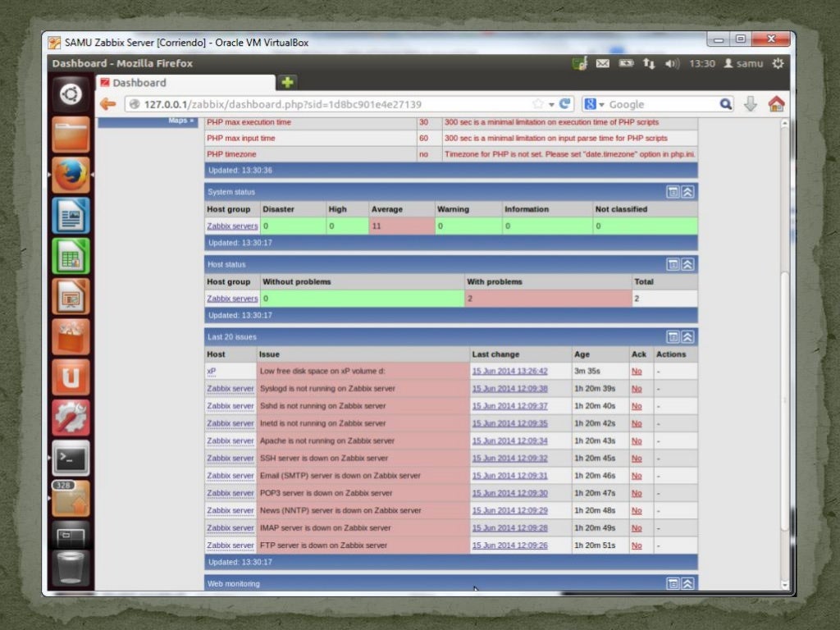The height and width of the screenshot is (630, 840).
Task: Open the Web monitoring widget menu icon
Action: pyautogui.click(x=673, y=583)
